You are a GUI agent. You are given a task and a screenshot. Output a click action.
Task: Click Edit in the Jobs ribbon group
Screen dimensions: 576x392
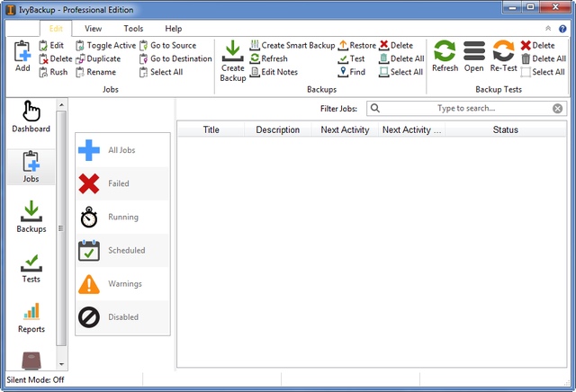(51, 45)
